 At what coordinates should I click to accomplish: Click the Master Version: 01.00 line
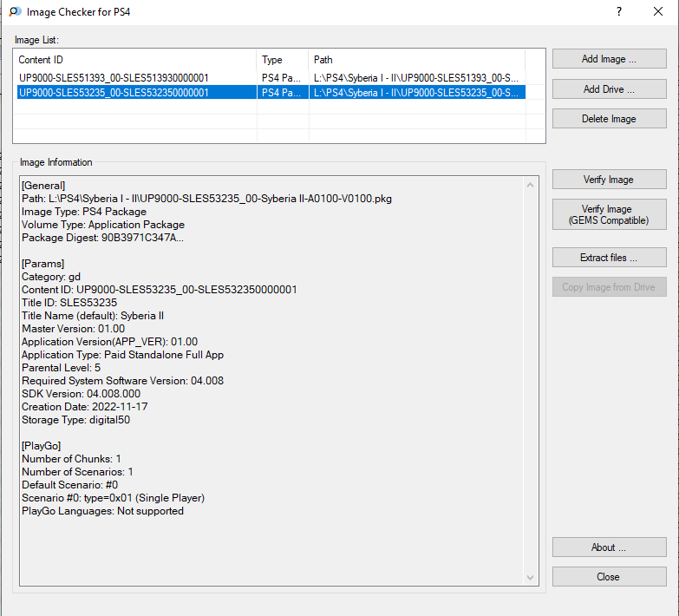click(x=73, y=328)
